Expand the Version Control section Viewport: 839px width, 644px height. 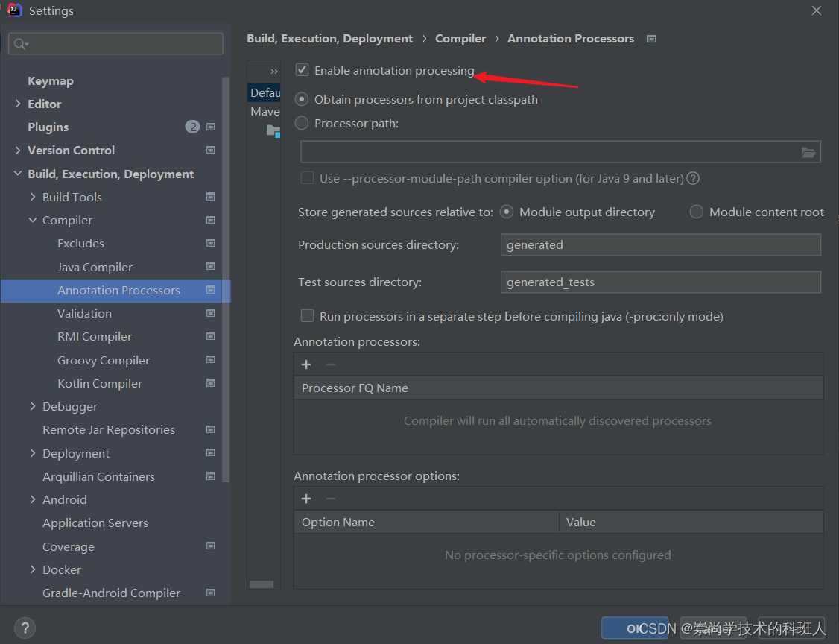(x=18, y=150)
